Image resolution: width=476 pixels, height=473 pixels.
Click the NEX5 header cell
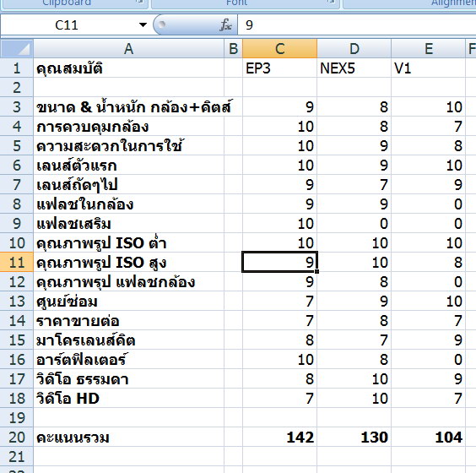coord(354,68)
